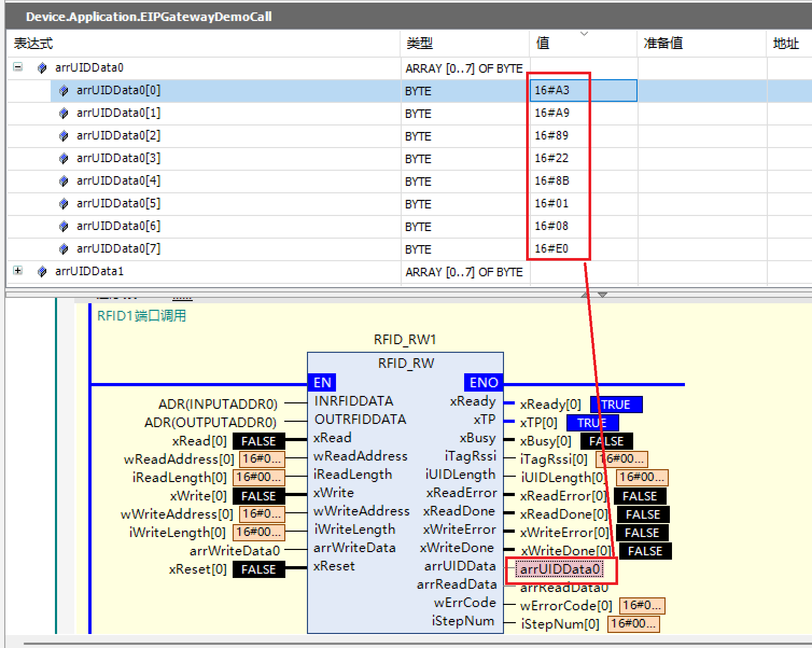Toggle the TRUE indicator on xReady[0]
Screen dimensions: 812x648
[x=615, y=404]
